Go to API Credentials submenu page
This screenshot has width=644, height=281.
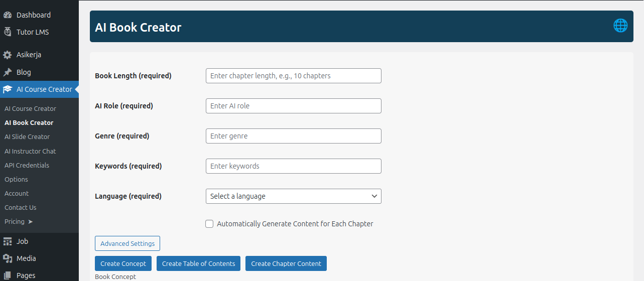(27, 165)
